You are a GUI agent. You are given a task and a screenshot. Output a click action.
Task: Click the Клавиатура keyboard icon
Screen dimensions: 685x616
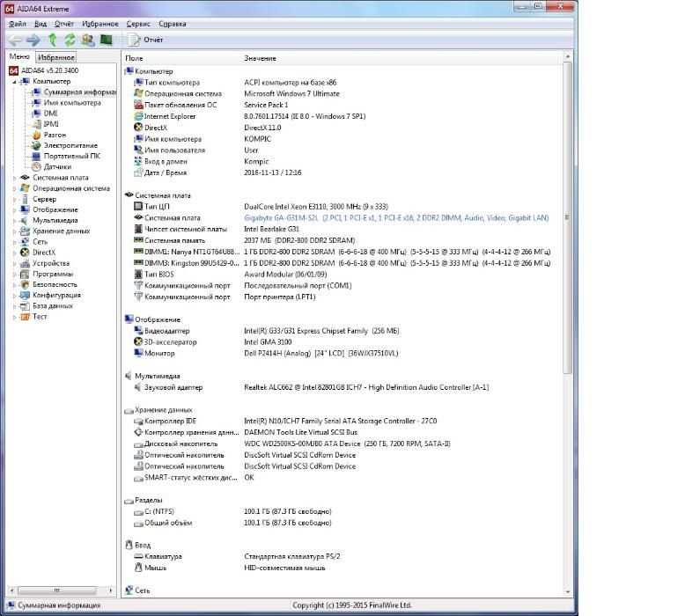click(x=138, y=556)
